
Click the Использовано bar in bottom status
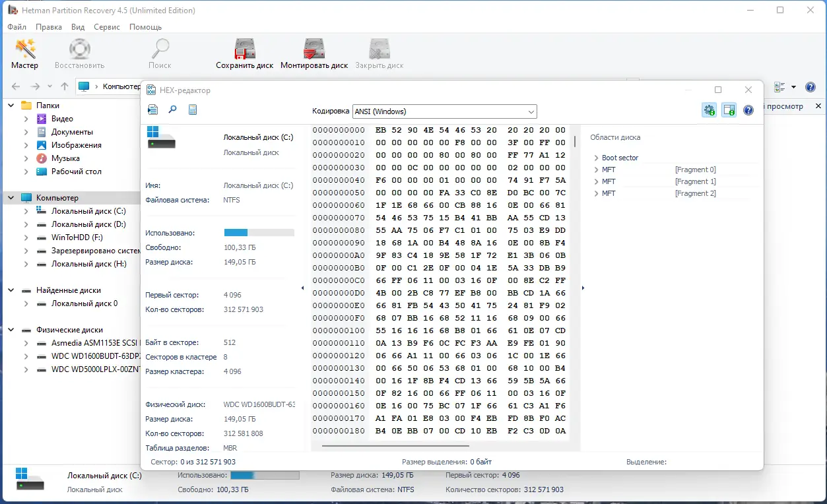[x=265, y=475]
